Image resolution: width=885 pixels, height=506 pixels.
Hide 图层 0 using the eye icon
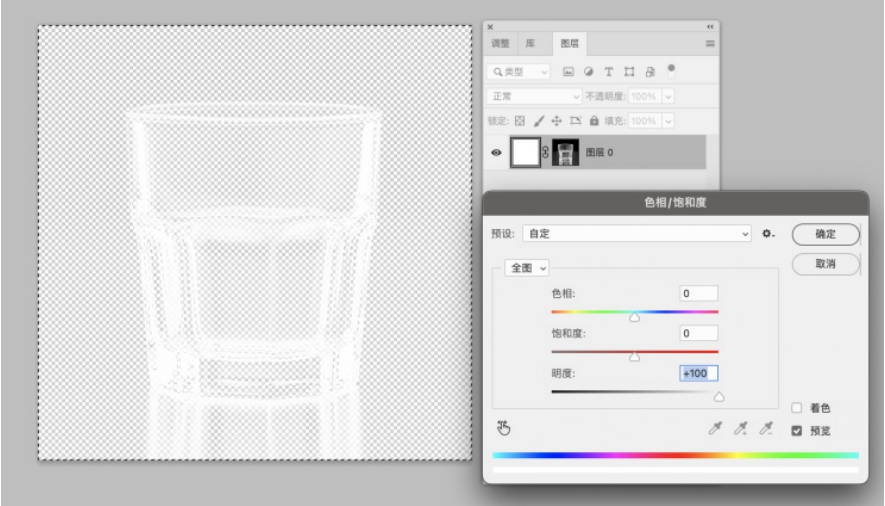(497, 153)
